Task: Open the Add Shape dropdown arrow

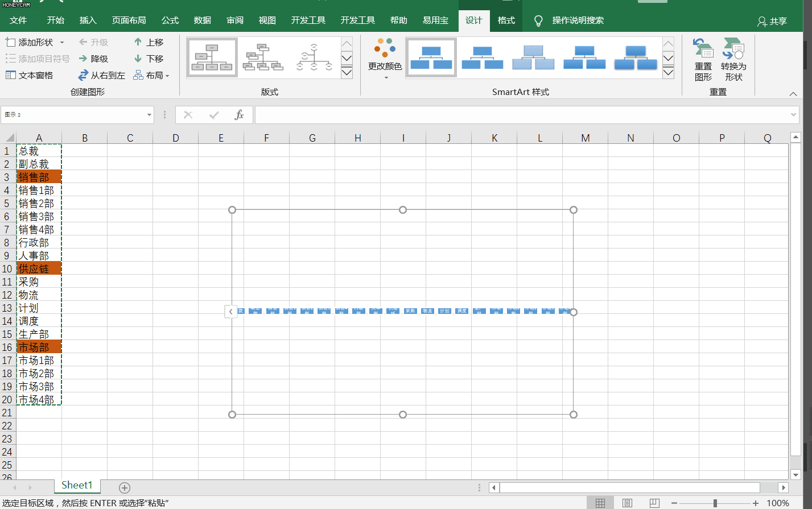Action: pos(62,43)
